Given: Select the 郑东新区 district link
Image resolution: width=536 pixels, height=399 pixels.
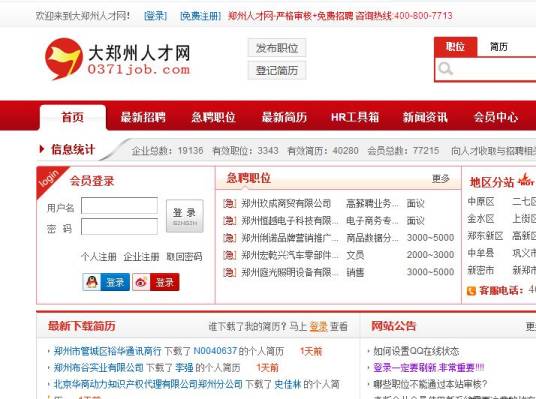Looking at the screenshot, I should pyautogui.click(x=485, y=236).
